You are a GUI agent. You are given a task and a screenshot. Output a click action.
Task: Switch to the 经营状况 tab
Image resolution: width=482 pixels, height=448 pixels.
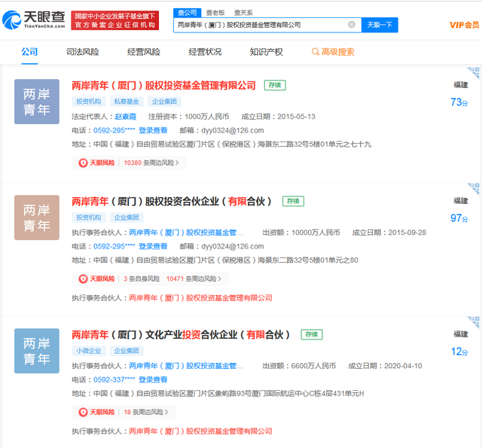tap(205, 52)
